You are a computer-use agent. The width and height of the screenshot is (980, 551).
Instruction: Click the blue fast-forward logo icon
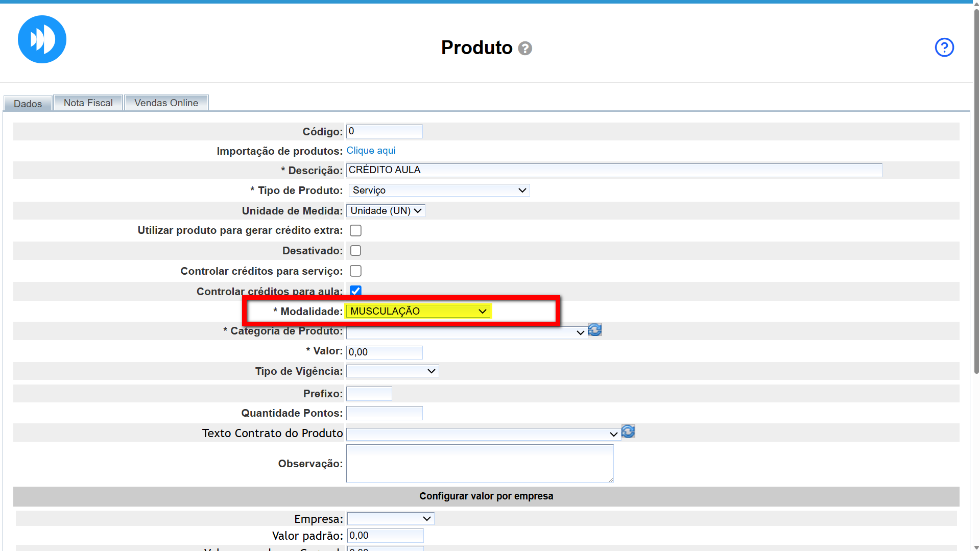pos(42,39)
